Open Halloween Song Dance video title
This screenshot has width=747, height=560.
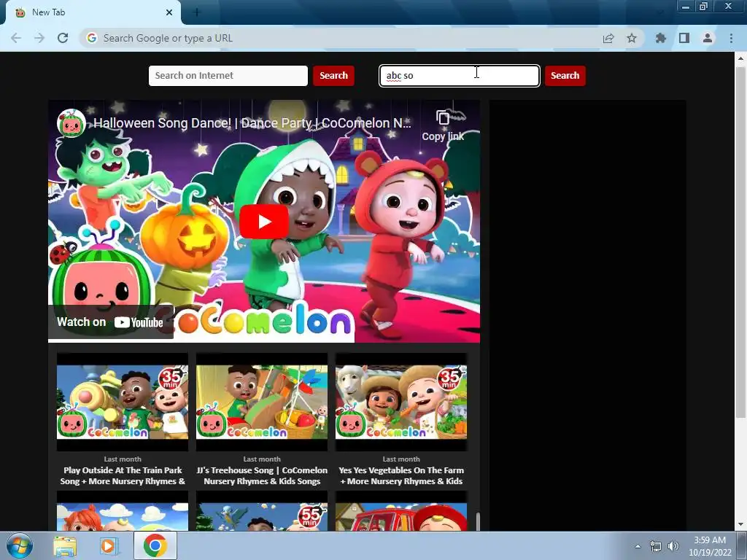(252, 122)
